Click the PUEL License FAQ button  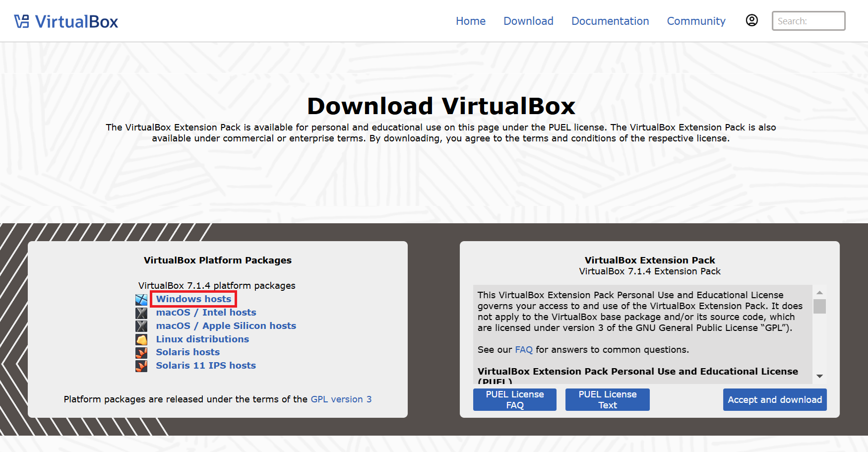point(515,399)
